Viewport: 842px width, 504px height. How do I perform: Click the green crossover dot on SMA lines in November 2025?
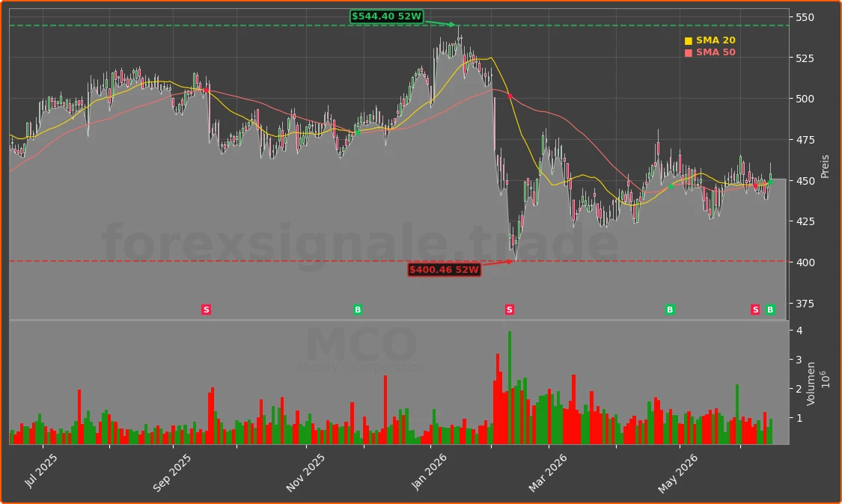358,132
